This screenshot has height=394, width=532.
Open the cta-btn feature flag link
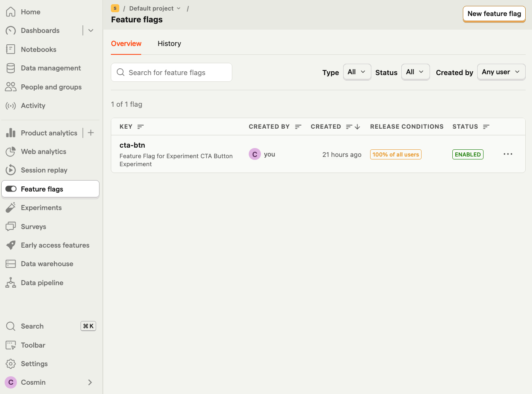132,145
